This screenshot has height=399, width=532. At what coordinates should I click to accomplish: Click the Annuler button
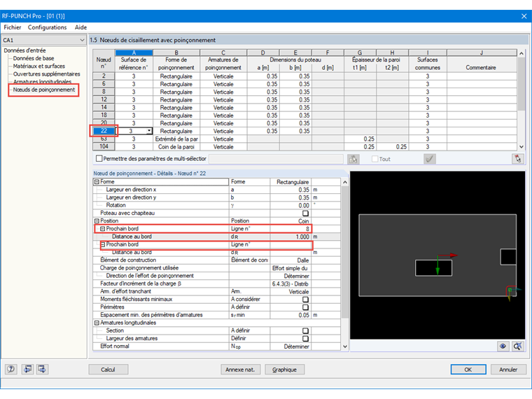[508, 370]
